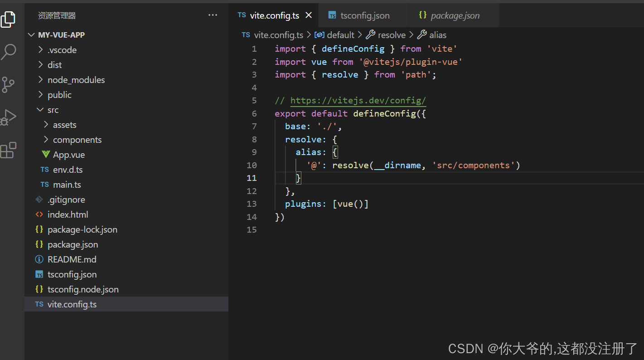
Task: Click the info icon beside README.md
Action: click(x=39, y=259)
